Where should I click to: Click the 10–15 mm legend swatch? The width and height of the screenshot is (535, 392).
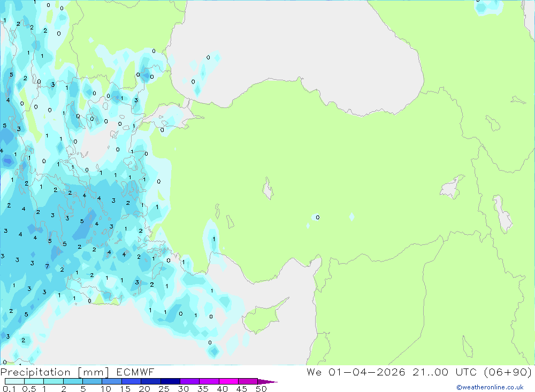pos(112,381)
